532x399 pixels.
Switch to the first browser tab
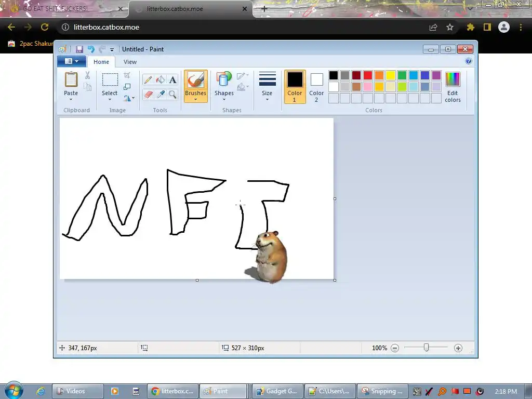click(x=64, y=9)
